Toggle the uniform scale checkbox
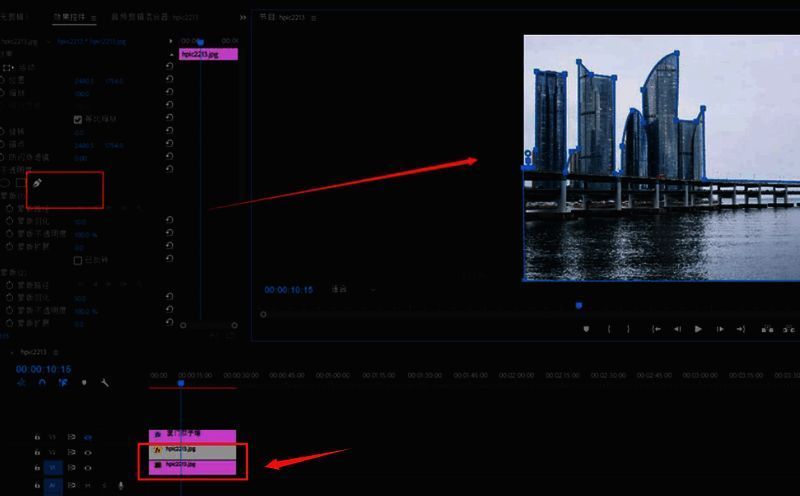This screenshot has width=800, height=496. [78, 119]
